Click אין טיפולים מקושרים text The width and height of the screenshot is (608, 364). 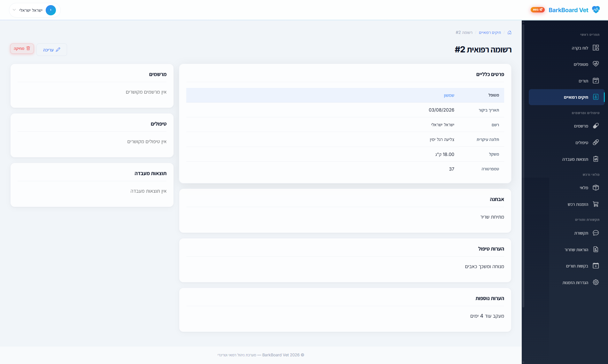coord(147,142)
